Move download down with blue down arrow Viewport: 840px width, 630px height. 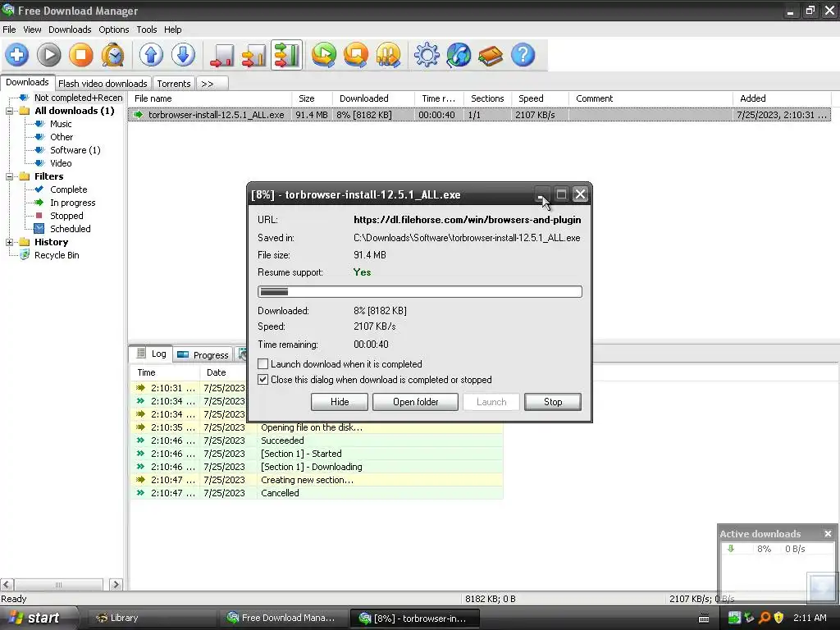(x=183, y=55)
